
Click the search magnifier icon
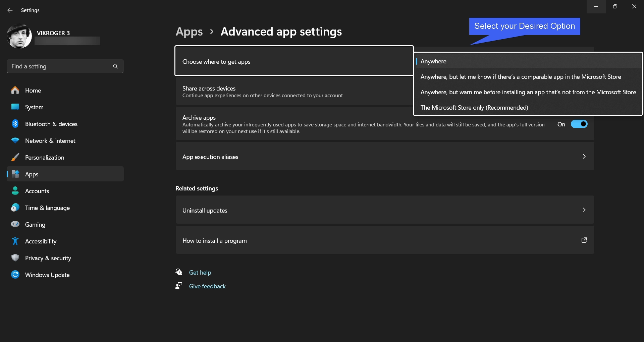point(115,66)
